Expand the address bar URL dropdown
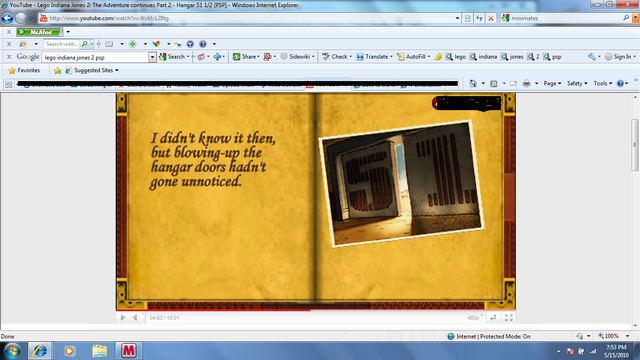The image size is (640, 360). pos(457,18)
